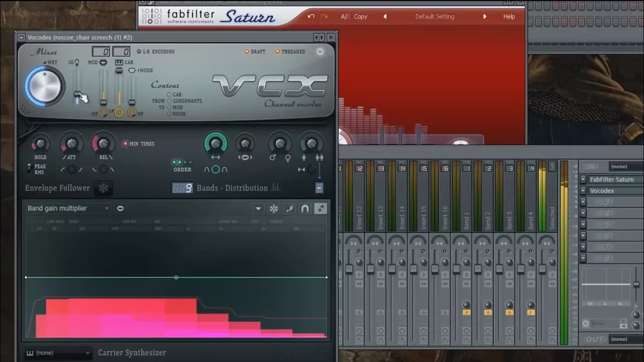
Task: Open FabFilter Saturn effect slot arrow in mixer
Action: [x=583, y=179]
